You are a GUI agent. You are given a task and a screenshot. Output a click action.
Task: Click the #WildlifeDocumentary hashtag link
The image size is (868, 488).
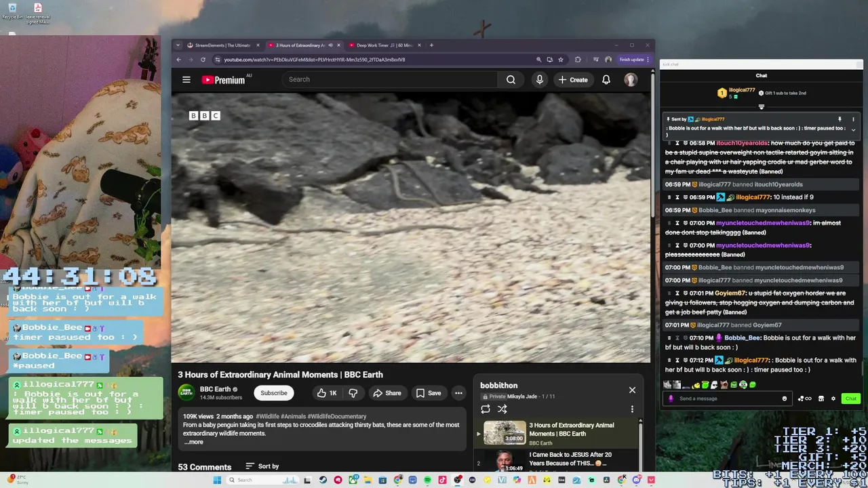tap(337, 416)
